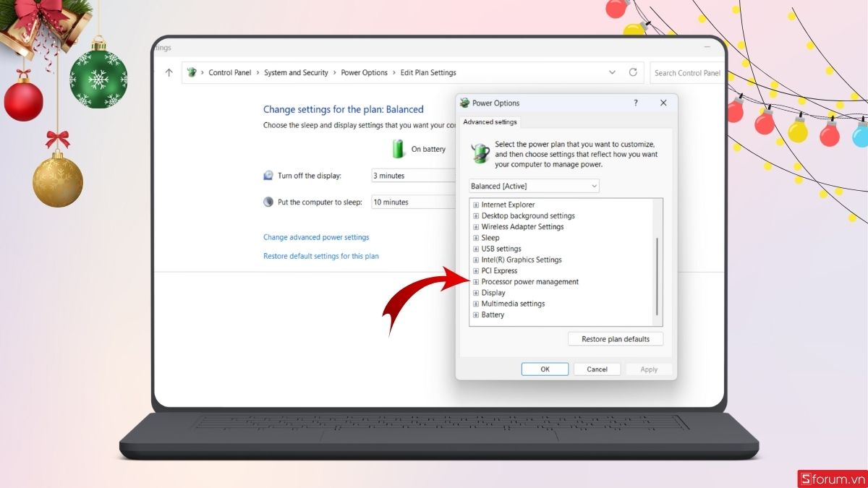Expand the Display settings node
Screen dimensions: 868x488
click(476, 293)
